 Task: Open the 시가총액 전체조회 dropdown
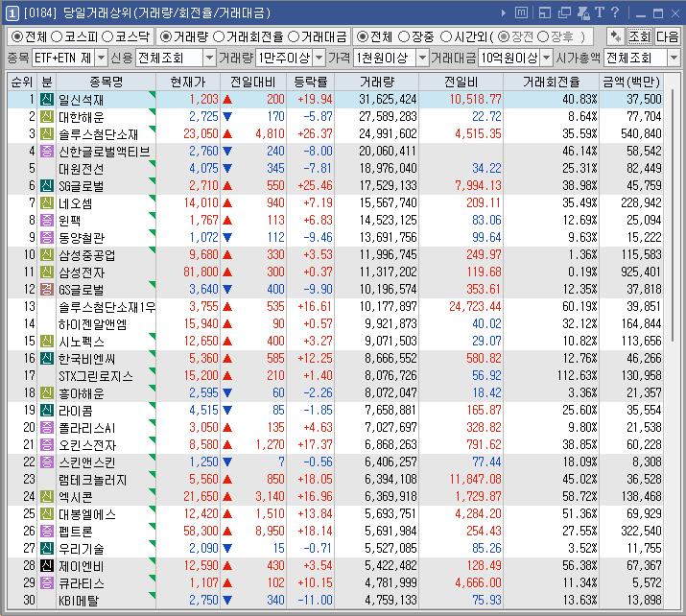(x=674, y=58)
